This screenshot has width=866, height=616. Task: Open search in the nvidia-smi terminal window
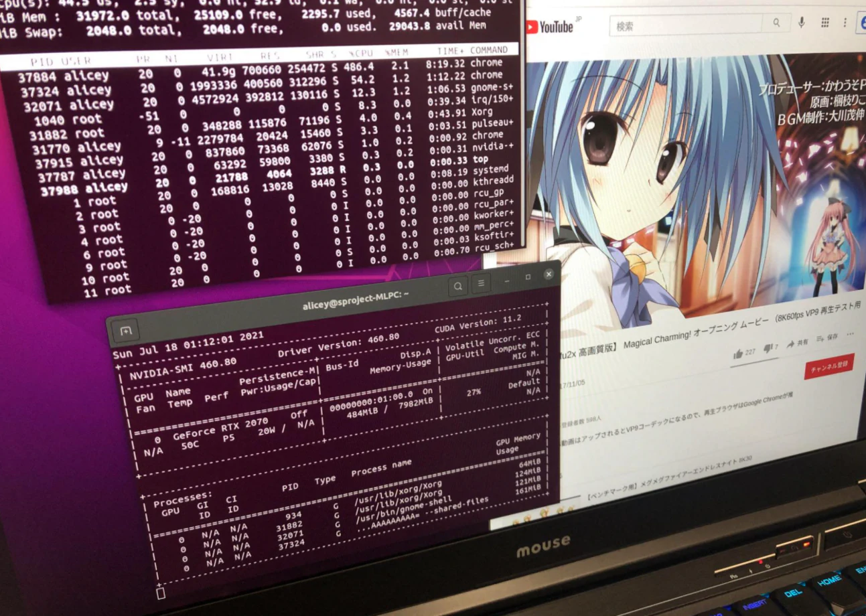coord(458,287)
